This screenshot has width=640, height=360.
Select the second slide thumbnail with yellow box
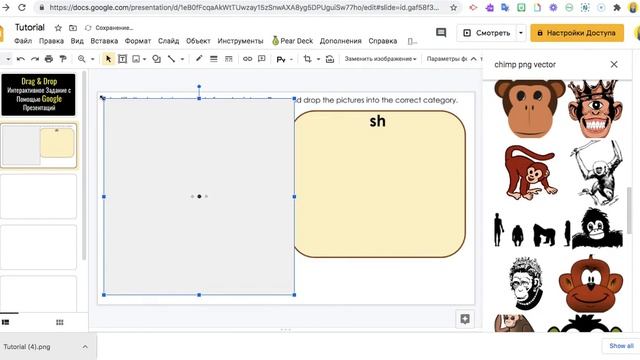pyautogui.click(x=38, y=145)
